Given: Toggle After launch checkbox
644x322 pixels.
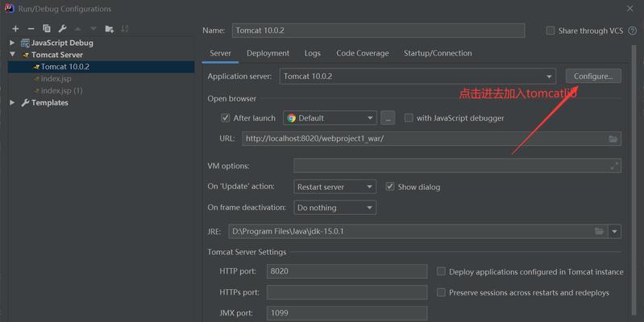Looking at the screenshot, I should tap(226, 118).
